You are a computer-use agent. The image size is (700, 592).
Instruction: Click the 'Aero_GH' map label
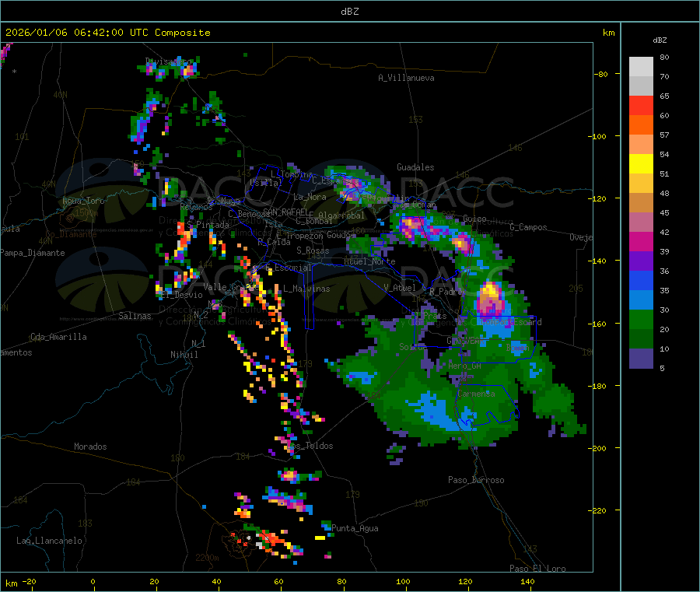465,366
